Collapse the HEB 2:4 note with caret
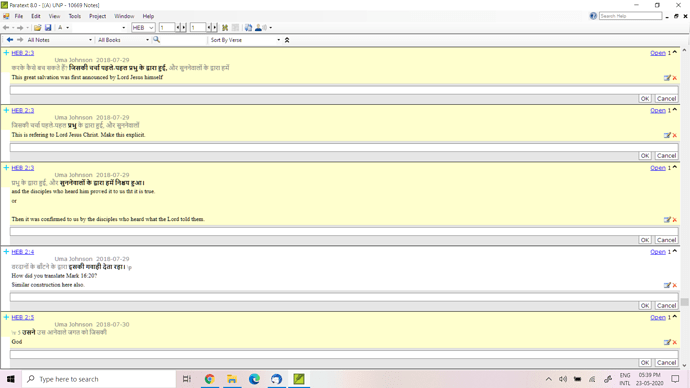690x388 pixels. point(675,251)
